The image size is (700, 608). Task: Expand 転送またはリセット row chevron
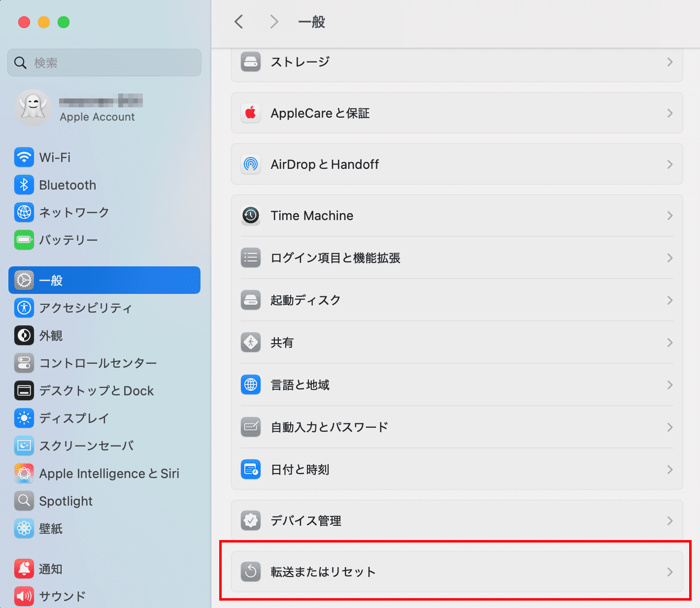(x=670, y=572)
